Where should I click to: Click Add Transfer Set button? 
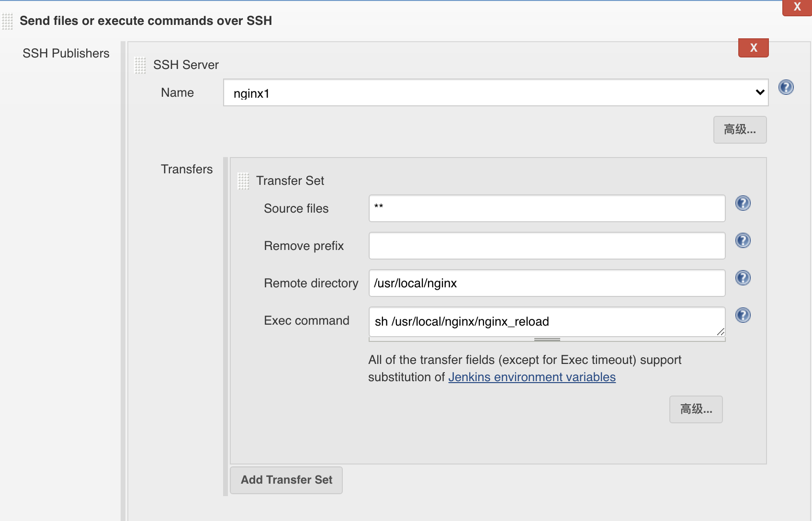click(x=286, y=480)
